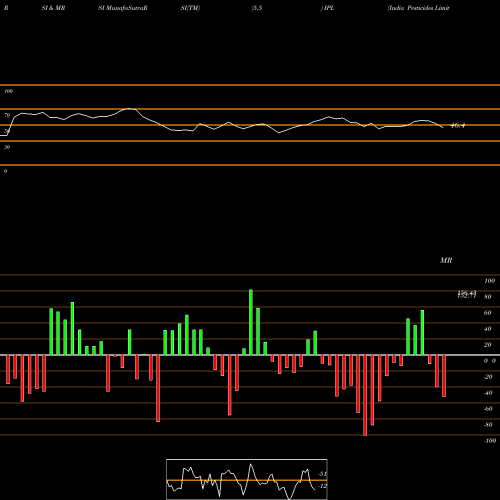500x500 pixels.
Task: Click the 'IPL' ticker text
Action: [329, 8]
